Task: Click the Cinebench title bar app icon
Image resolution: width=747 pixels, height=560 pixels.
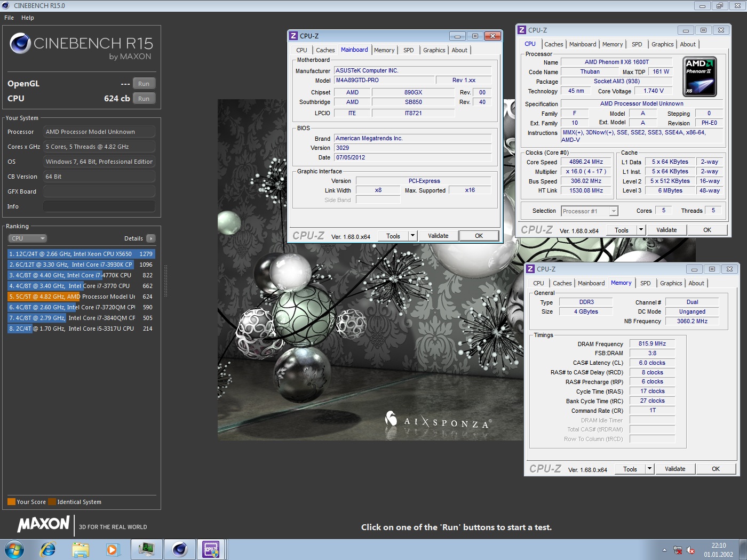Action: [6, 5]
